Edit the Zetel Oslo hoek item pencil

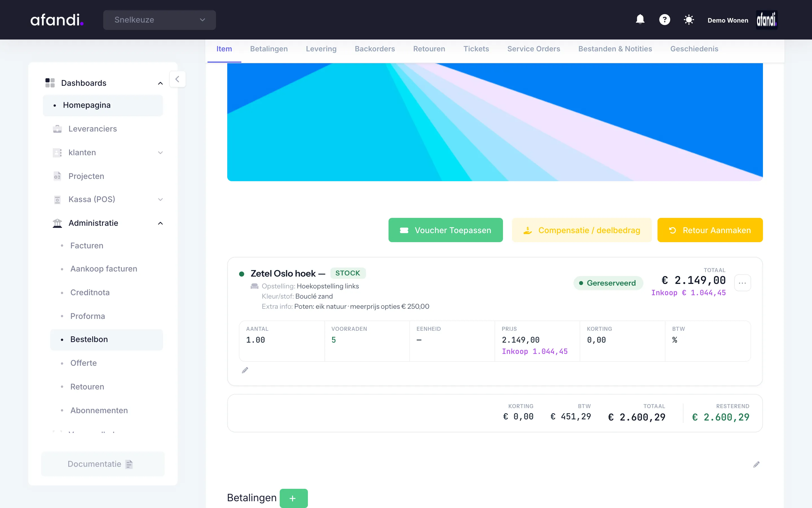245,370
